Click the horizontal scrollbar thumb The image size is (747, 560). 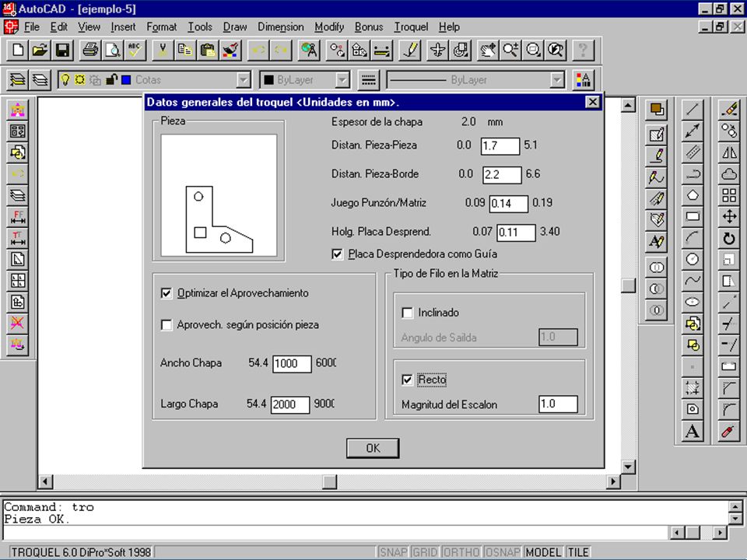(x=329, y=482)
